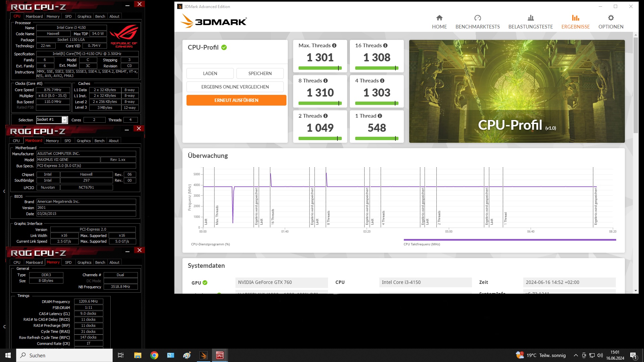Image resolution: width=644 pixels, height=362 pixels.
Task: Click Windows search box Suchen
Action: 64,355
